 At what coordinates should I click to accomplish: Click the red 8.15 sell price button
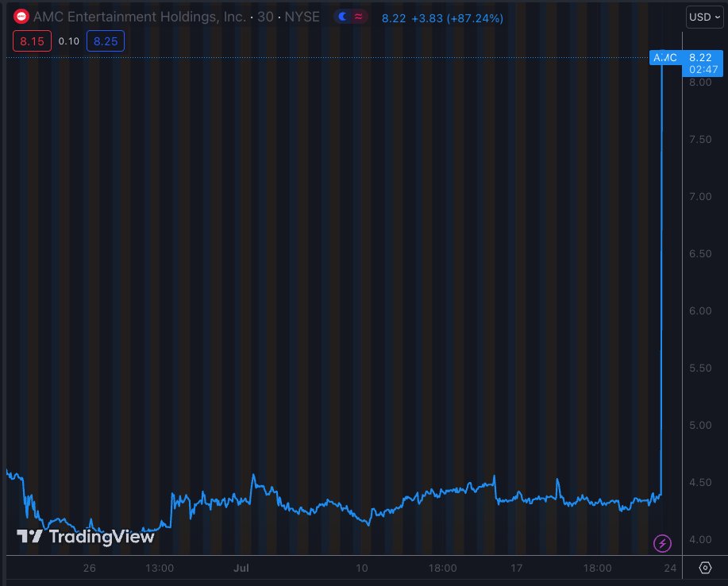point(31,40)
